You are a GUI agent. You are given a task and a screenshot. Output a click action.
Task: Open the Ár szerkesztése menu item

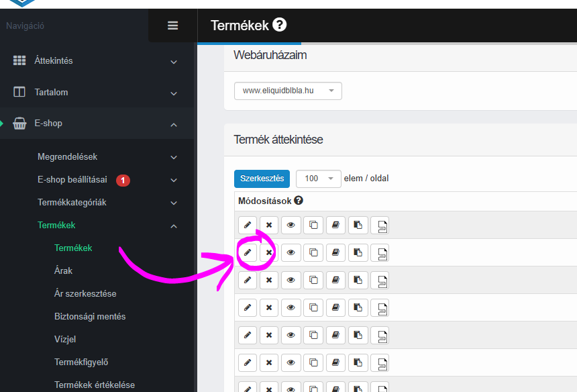85,294
